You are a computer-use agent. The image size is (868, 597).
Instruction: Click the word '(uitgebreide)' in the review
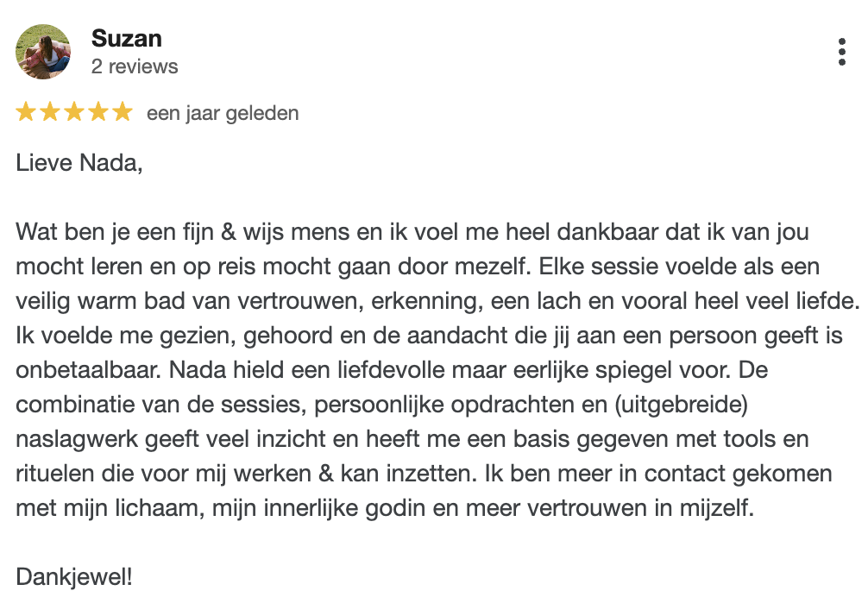pos(681,405)
